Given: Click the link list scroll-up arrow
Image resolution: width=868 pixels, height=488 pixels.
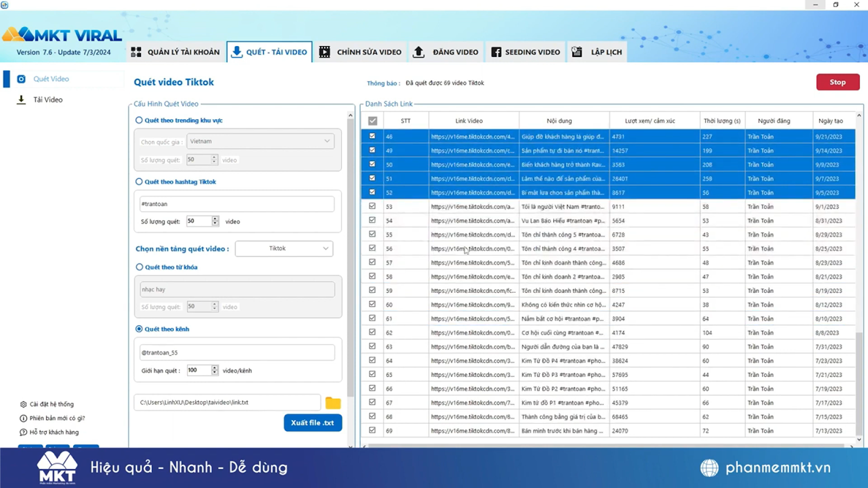Looking at the screenshot, I should [859, 116].
